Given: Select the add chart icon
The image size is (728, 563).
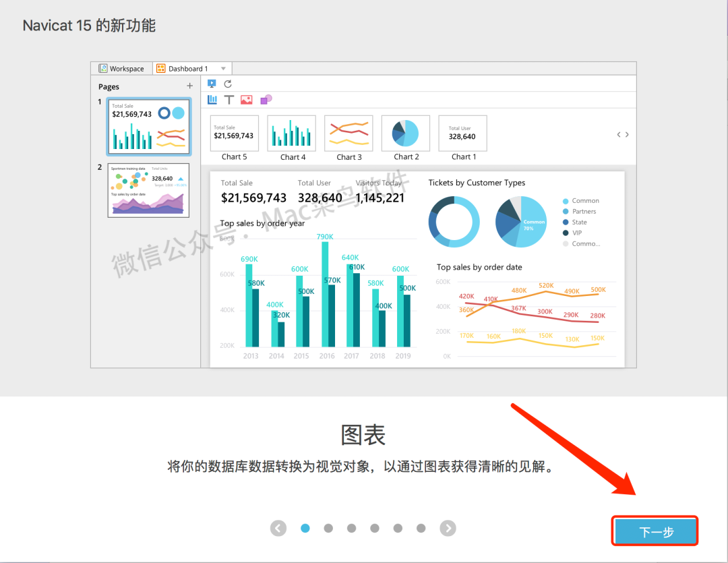Looking at the screenshot, I should pos(212,99).
